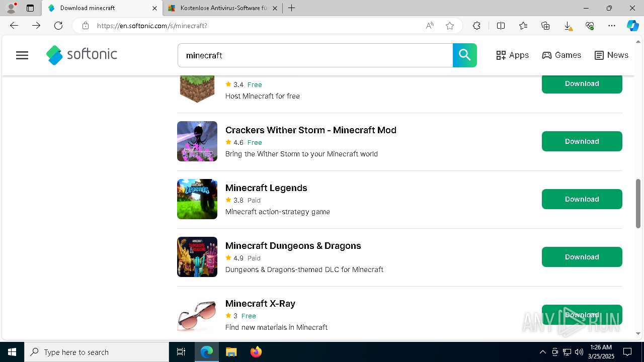Click the page vertical scrollbar thumb

[x=638, y=203]
